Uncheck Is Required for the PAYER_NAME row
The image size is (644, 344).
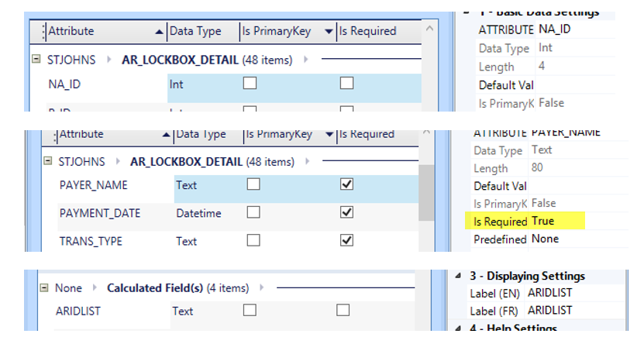coord(346,185)
